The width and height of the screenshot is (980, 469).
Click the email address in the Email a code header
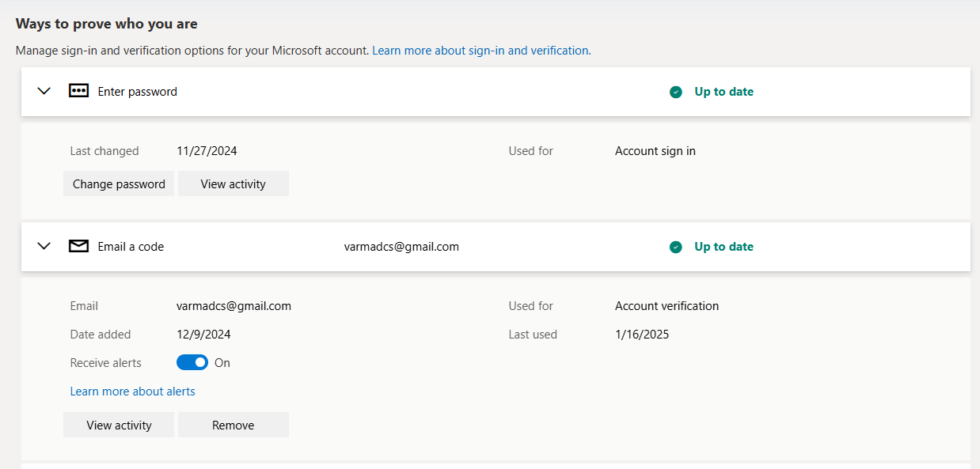[401, 247]
